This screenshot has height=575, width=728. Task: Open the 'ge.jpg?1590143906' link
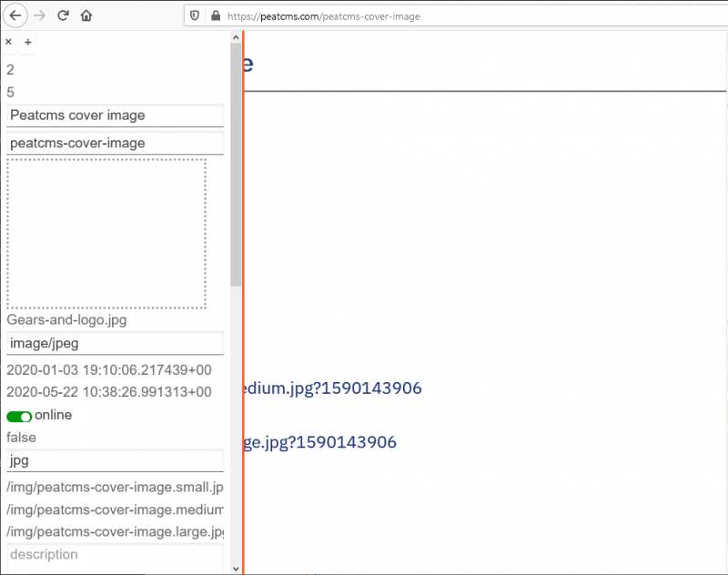[321, 442]
